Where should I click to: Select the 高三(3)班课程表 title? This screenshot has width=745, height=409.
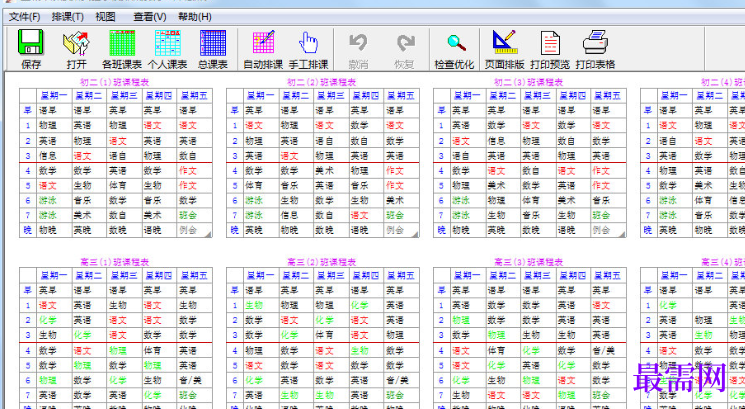pyautogui.click(x=529, y=262)
